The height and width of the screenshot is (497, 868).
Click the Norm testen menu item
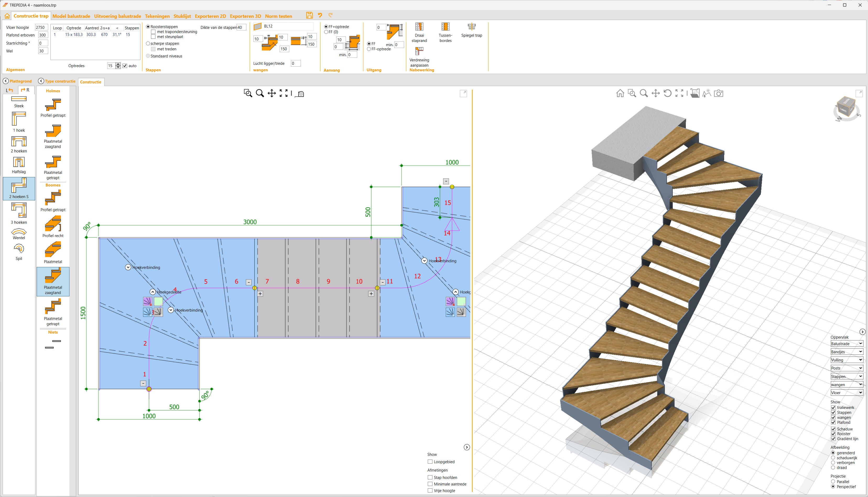pyautogui.click(x=279, y=16)
